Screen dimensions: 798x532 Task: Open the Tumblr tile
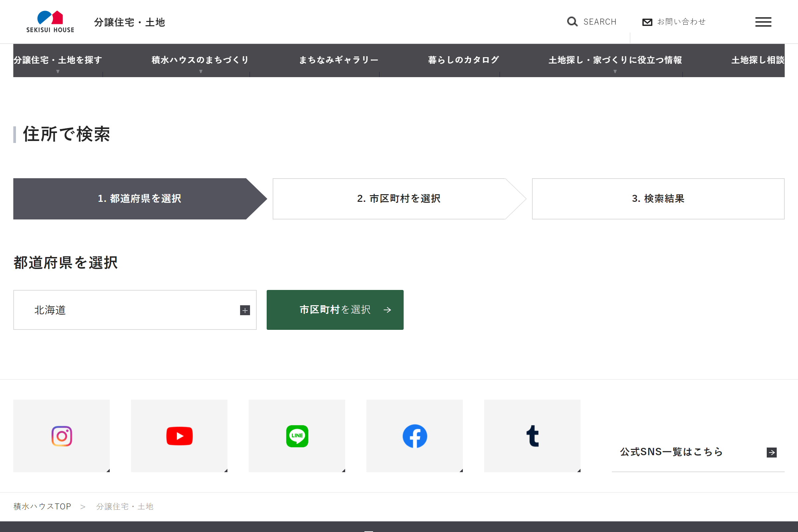coord(532,436)
